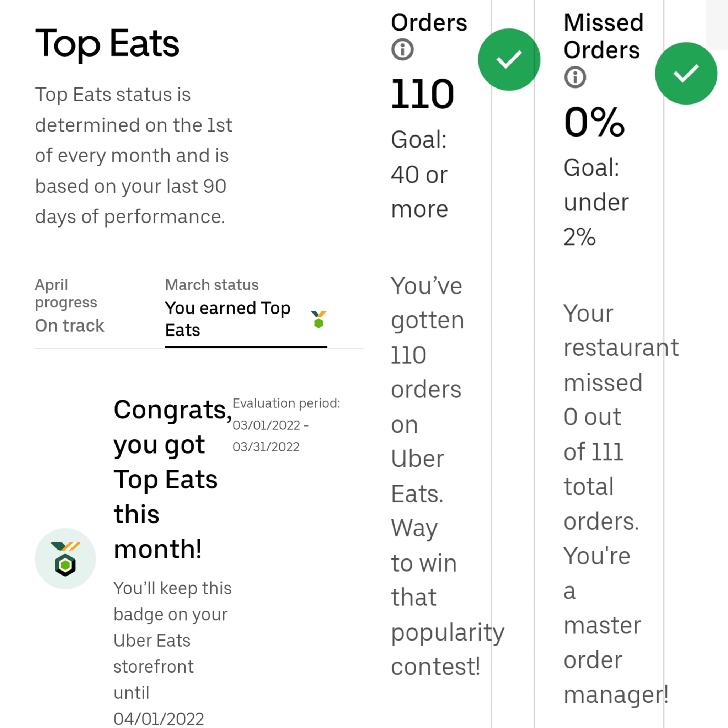Select the March status tab
Image resolution: width=728 pixels, height=728 pixels.
pyautogui.click(x=227, y=308)
